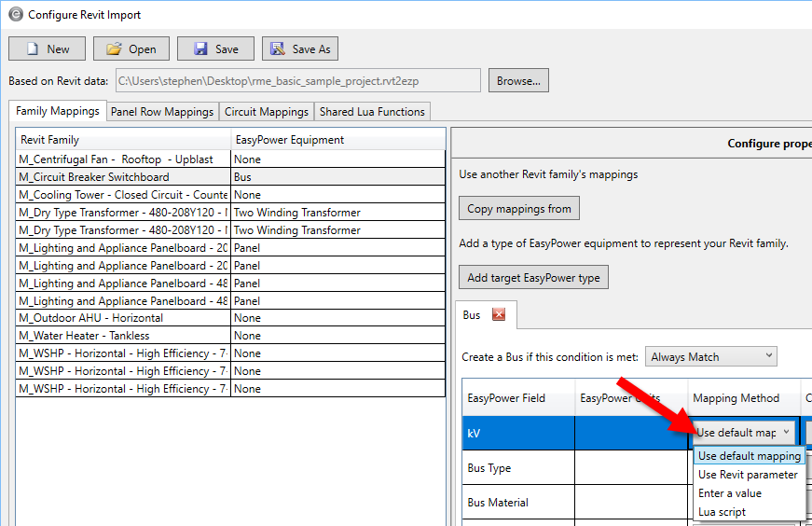Go to Shared Lua Functions tab
812x526 pixels.
coord(372,112)
